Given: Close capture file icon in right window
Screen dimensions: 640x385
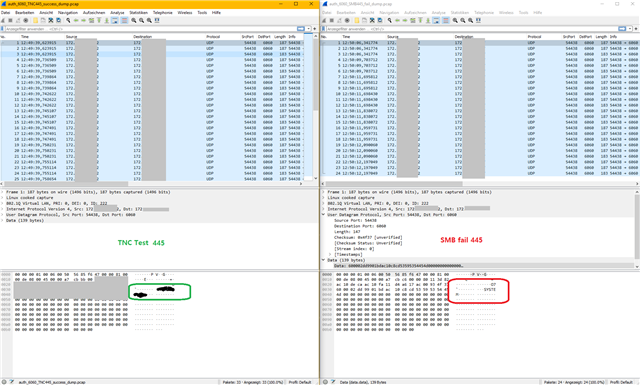Looking at the screenshot, I should click(372, 20).
